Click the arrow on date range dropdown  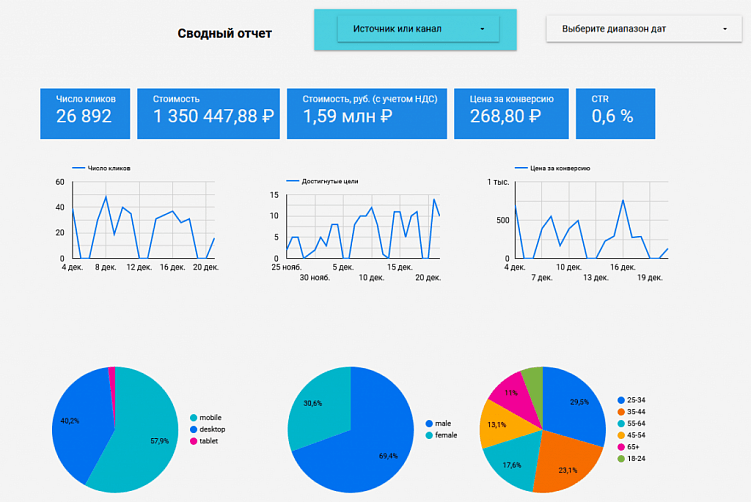725,29
